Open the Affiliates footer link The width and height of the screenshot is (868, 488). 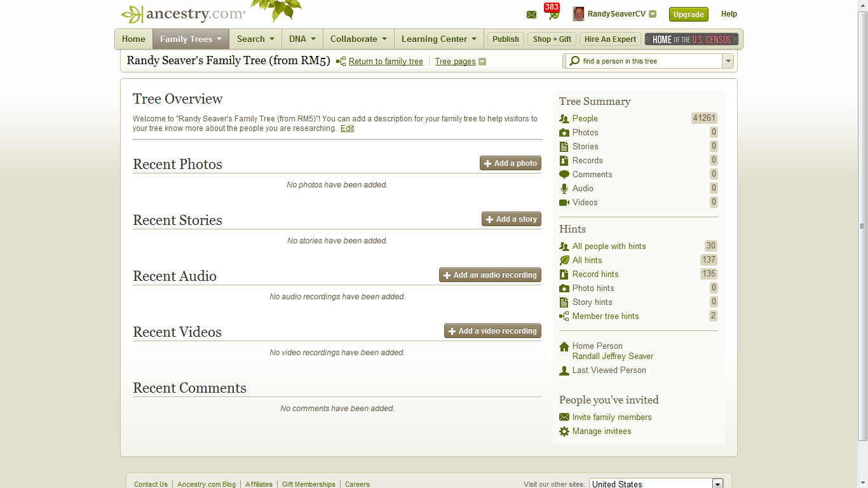tap(259, 484)
